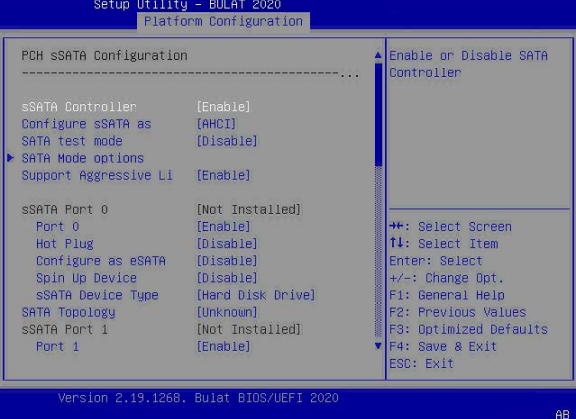Click the AB indicator in bottom corner

pyautogui.click(x=562, y=414)
